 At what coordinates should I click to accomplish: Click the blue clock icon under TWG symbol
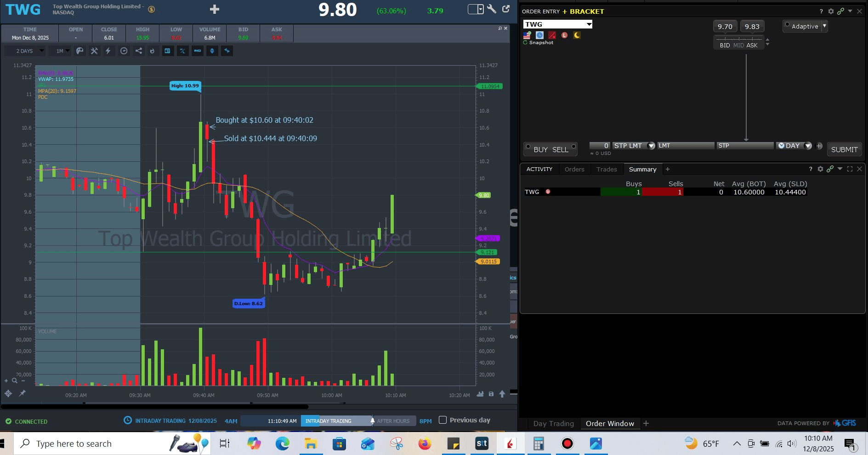tap(539, 35)
